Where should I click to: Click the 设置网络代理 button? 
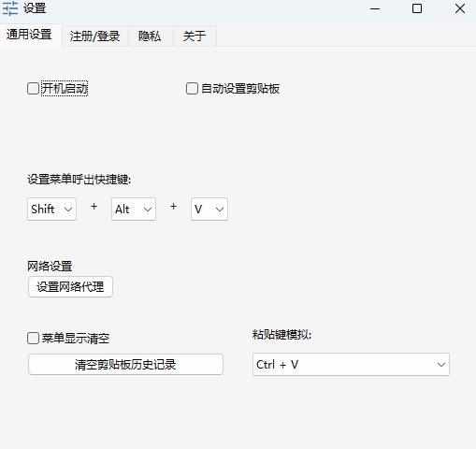pyautogui.click(x=70, y=286)
